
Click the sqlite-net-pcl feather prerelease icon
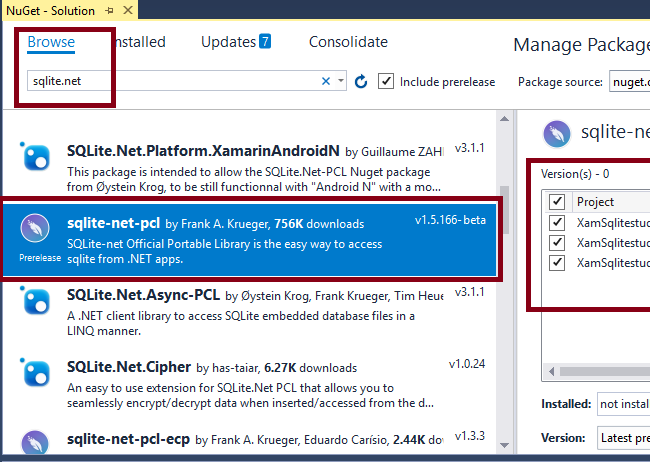click(x=36, y=226)
